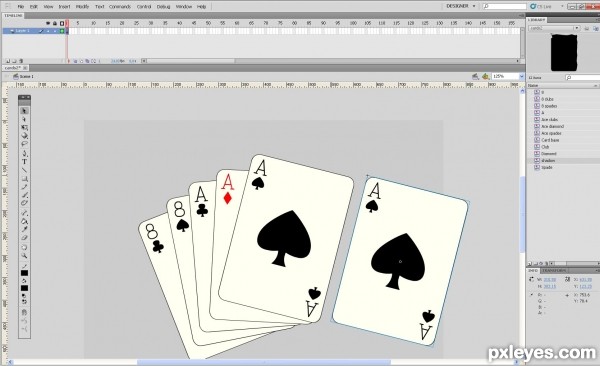
Task: Select the Pencil tool
Action: (x=24, y=187)
